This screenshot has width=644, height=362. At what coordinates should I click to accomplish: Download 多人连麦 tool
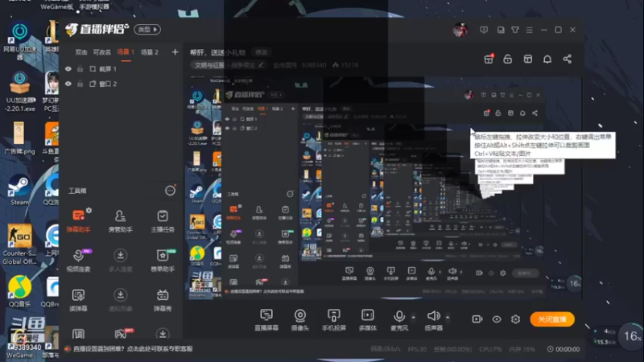tap(120, 260)
